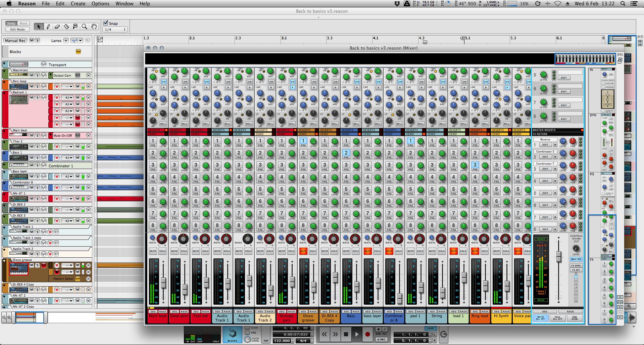Click record enable on Perc loop lane

pos(57,86)
